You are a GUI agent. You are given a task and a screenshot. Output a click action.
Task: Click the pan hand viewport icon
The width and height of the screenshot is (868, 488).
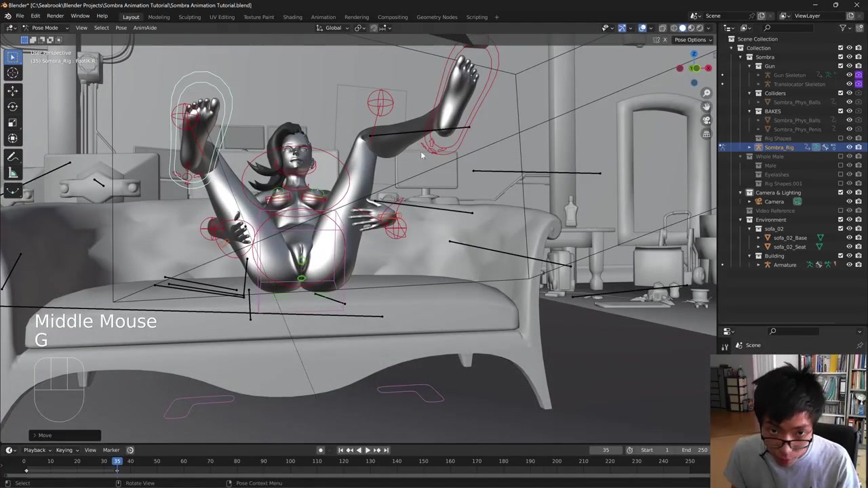coord(707,106)
